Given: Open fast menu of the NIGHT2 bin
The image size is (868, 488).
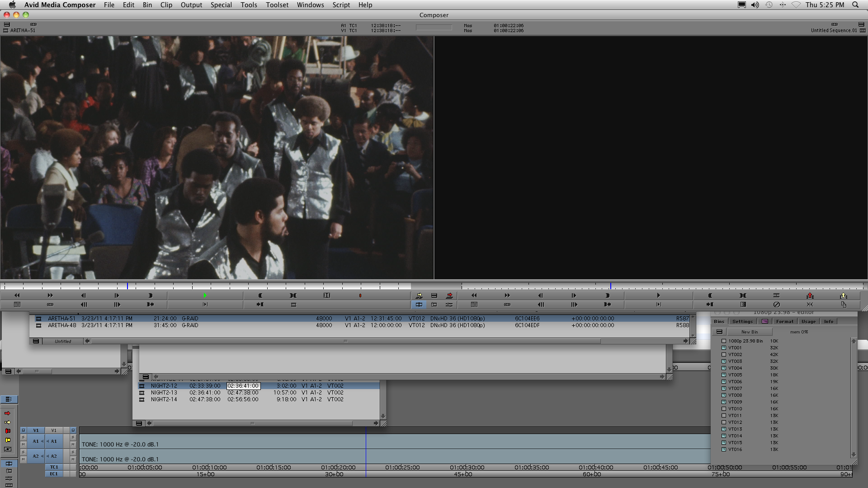Looking at the screenshot, I should [x=139, y=423].
